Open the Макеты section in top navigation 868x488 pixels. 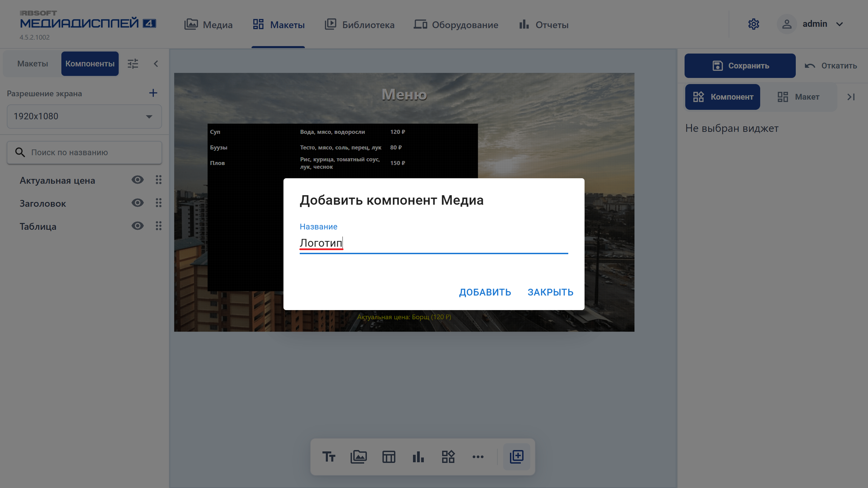(x=278, y=24)
